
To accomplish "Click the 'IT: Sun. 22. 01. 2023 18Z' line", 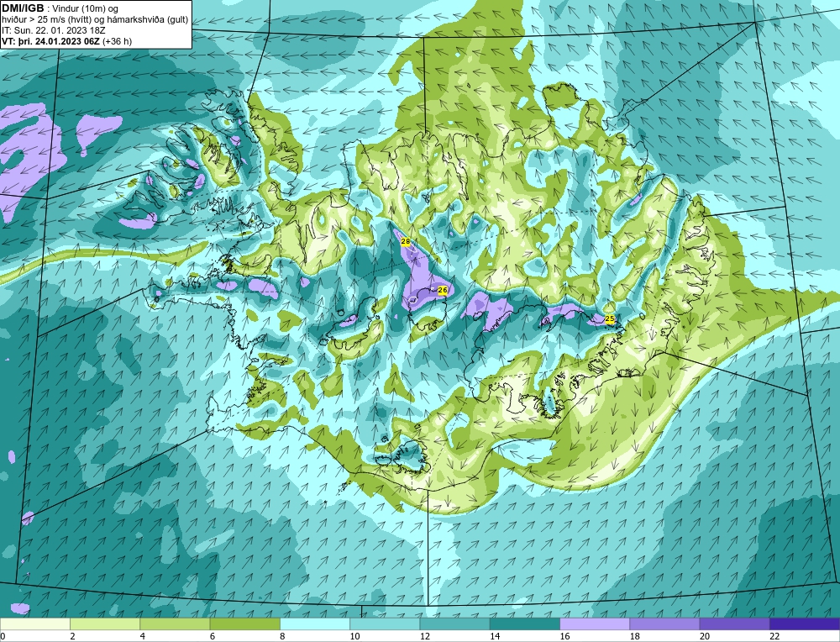I will (x=54, y=30).
